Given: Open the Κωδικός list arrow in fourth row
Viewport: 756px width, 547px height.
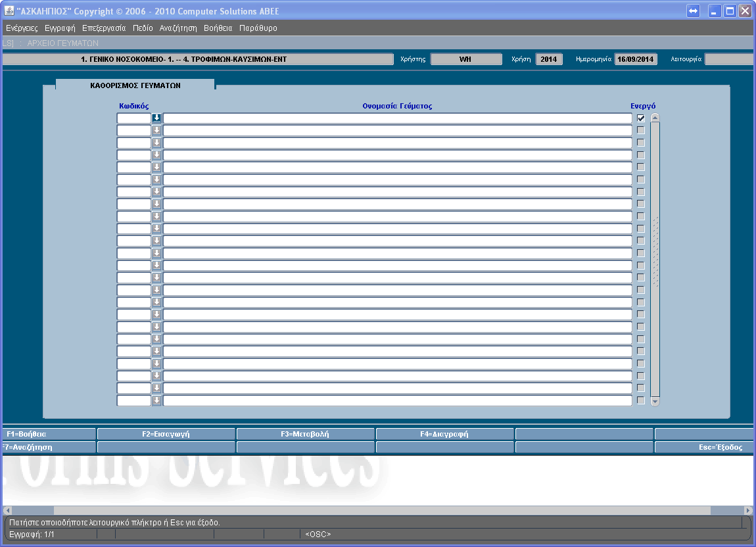Looking at the screenshot, I should pyautogui.click(x=156, y=155).
